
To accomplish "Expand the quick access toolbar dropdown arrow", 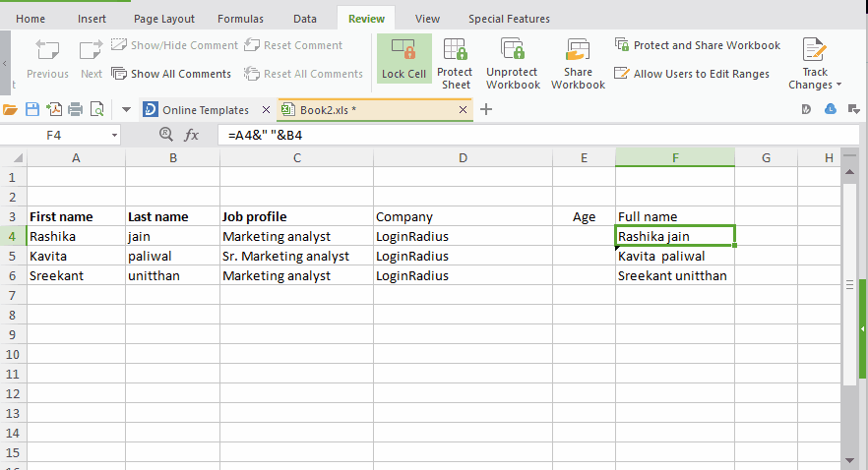I will click(x=126, y=109).
